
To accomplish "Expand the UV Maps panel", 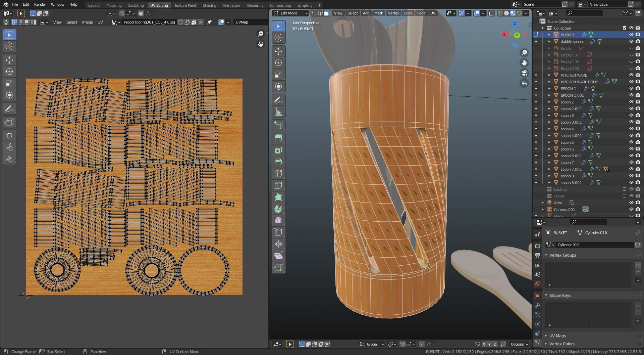I will [557, 336].
